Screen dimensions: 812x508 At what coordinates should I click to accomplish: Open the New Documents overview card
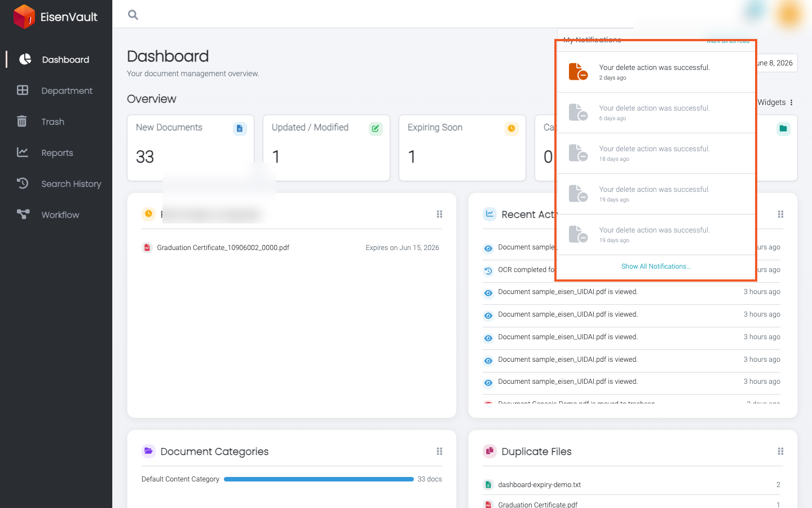tap(191, 148)
